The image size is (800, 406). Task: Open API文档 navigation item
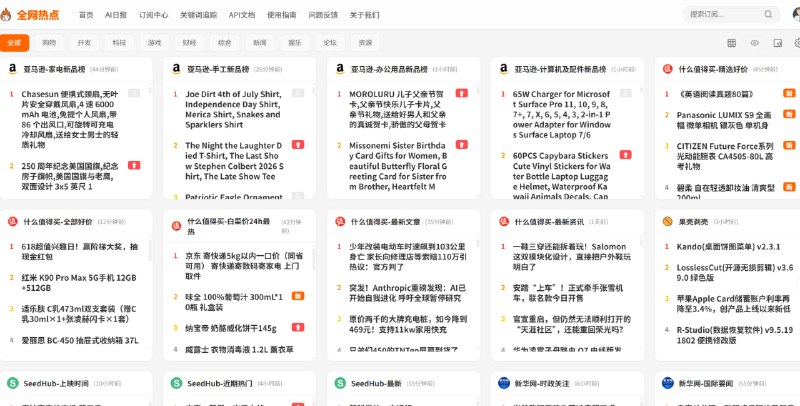[x=242, y=15]
